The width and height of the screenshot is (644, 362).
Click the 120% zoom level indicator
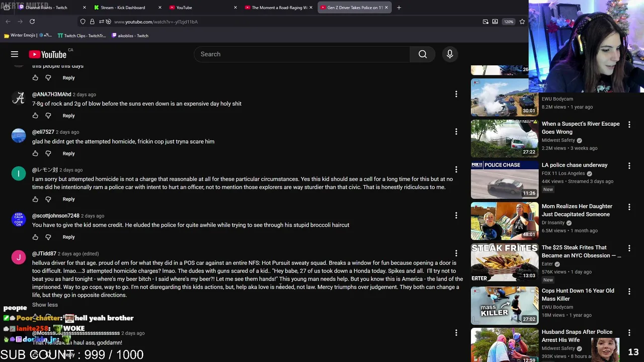(509, 22)
